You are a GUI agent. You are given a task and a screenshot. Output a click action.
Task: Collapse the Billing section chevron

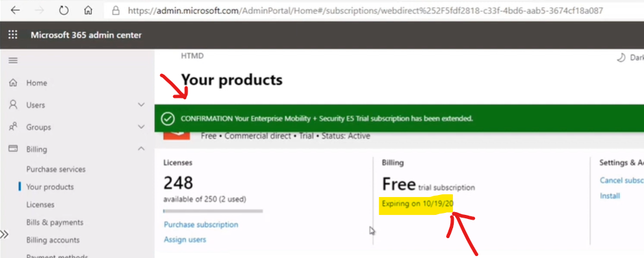141,149
